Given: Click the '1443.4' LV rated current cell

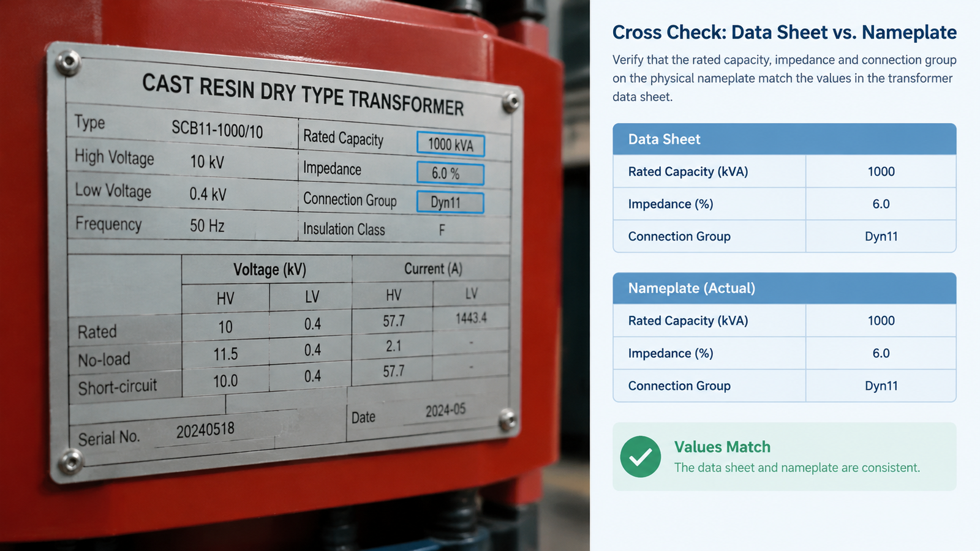Looking at the screenshot, I should (x=471, y=318).
